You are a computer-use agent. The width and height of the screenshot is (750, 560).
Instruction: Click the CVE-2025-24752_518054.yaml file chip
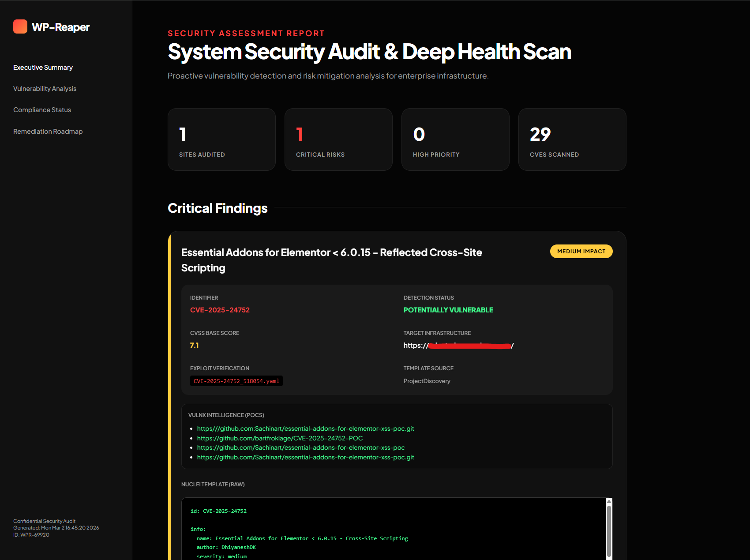tap(236, 381)
